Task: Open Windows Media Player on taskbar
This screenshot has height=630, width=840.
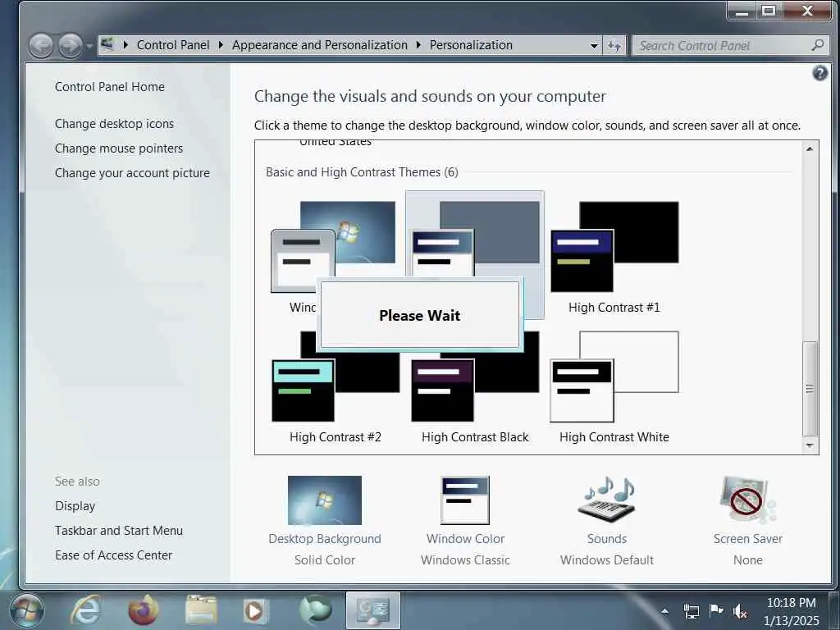Action: pyautogui.click(x=256, y=610)
